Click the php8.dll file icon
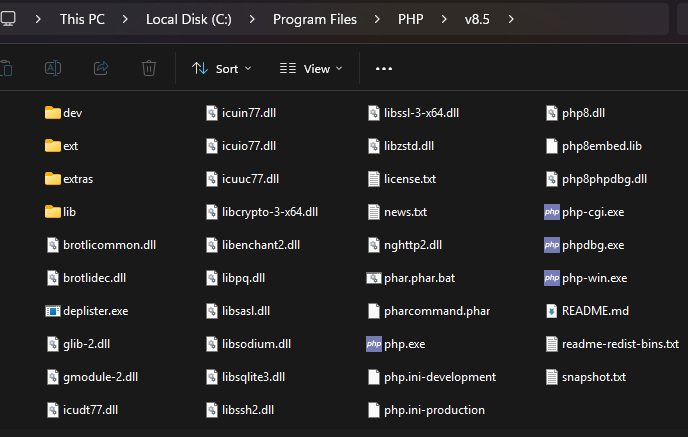Viewport: 688px width, 437px height. click(552, 113)
